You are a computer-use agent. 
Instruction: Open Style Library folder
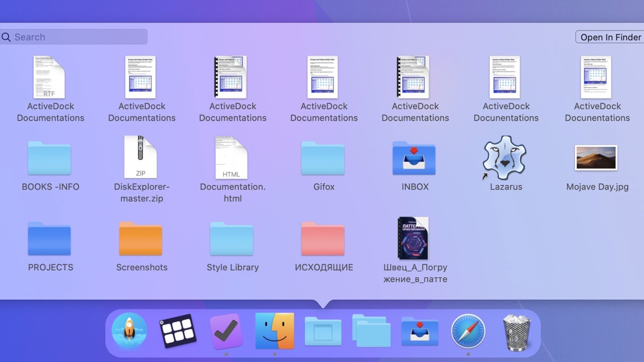(x=233, y=239)
